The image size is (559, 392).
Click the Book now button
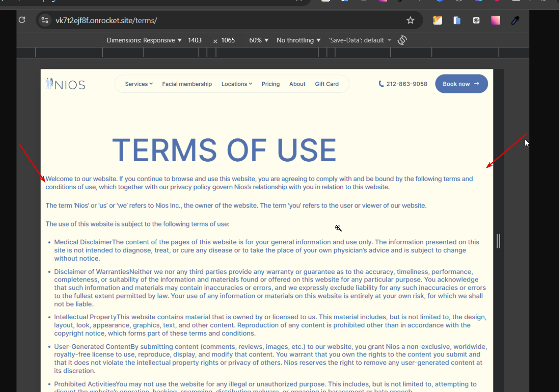(x=461, y=84)
